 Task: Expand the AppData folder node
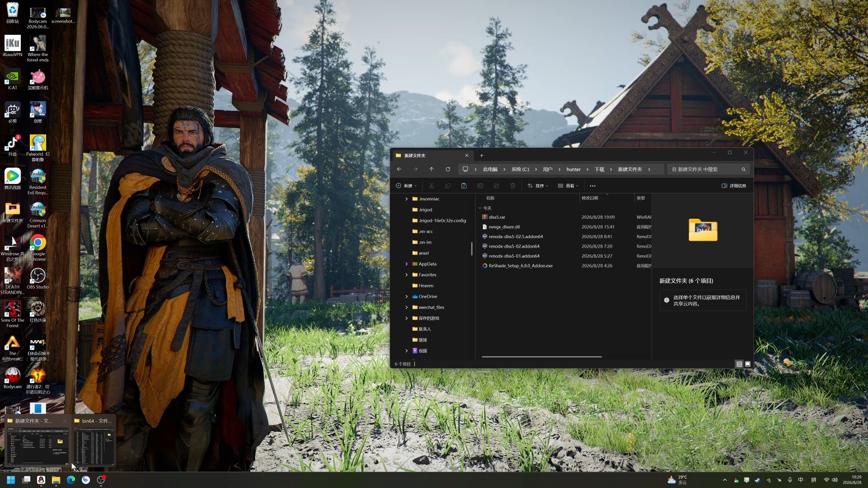406,264
